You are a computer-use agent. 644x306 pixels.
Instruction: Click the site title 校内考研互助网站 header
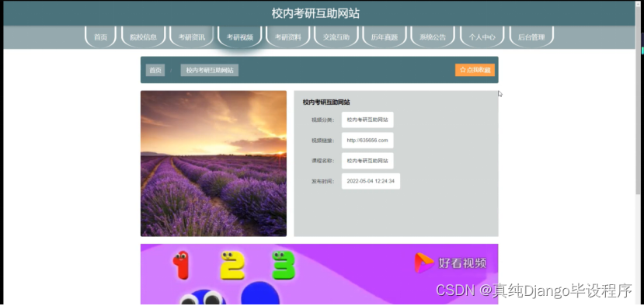(315, 13)
